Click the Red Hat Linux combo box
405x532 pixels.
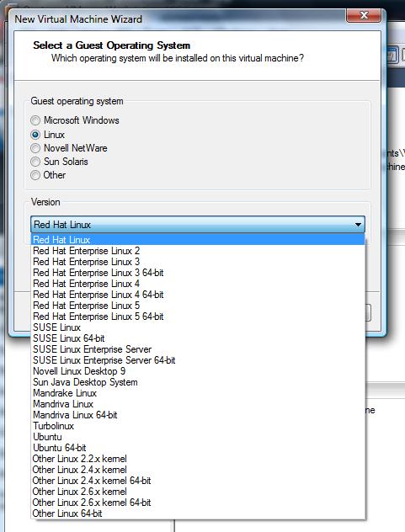pos(198,225)
